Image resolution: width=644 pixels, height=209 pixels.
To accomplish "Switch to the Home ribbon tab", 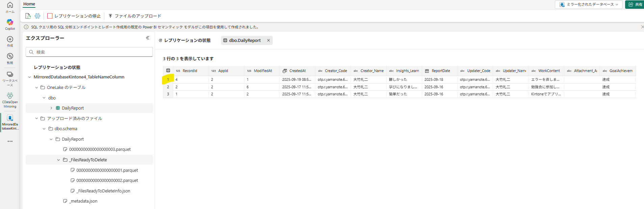I will click(x=29, y=4).
